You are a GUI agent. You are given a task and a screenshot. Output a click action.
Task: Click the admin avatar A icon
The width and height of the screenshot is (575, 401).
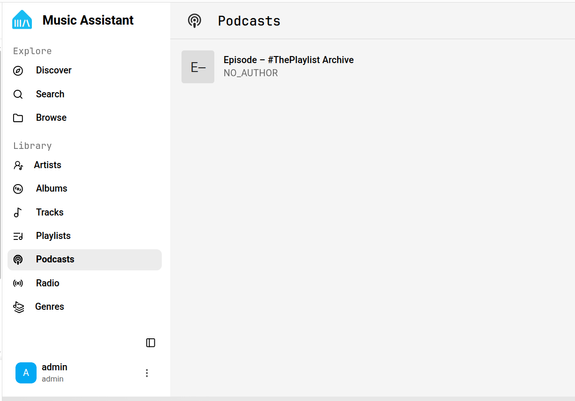point(26,373)
